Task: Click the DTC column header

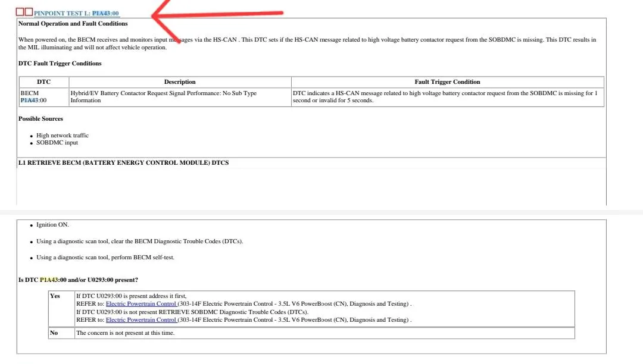Action: pos(43,82)
